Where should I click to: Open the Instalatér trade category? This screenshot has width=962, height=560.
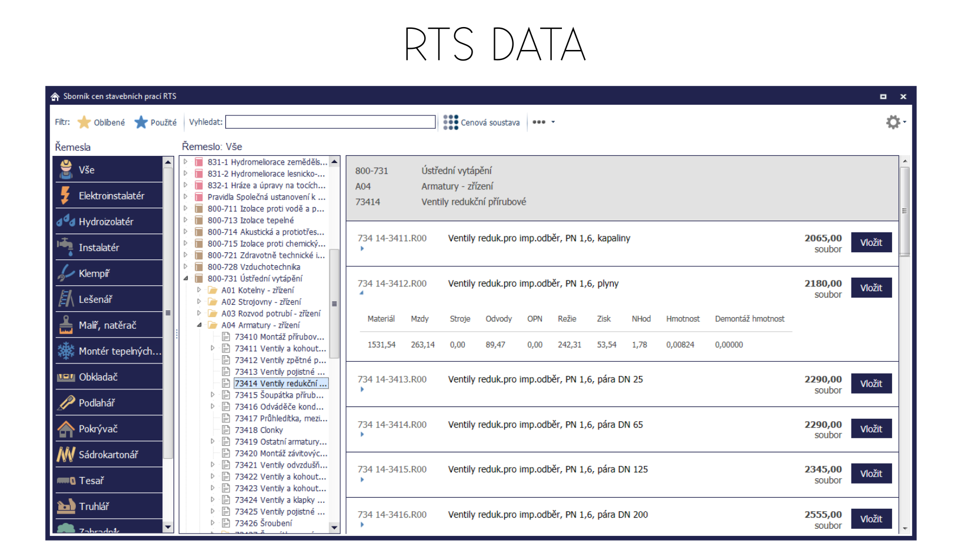[109, 247]
